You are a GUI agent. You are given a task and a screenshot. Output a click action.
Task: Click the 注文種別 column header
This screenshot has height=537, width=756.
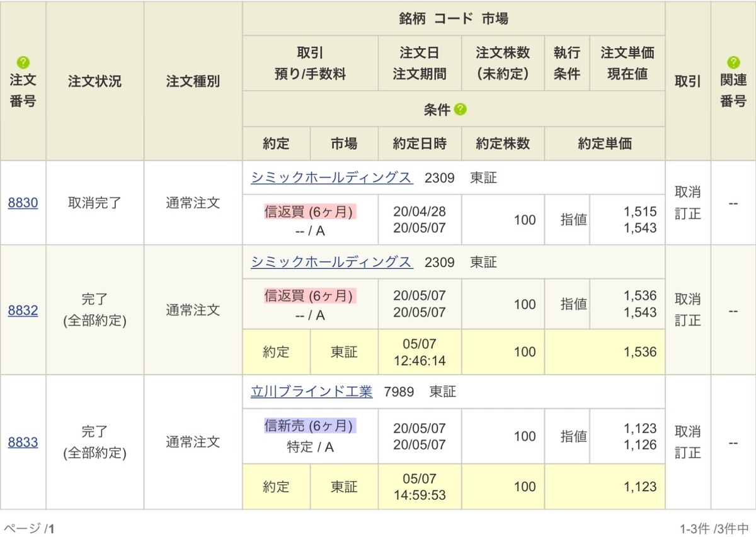(x=193, y=81)
